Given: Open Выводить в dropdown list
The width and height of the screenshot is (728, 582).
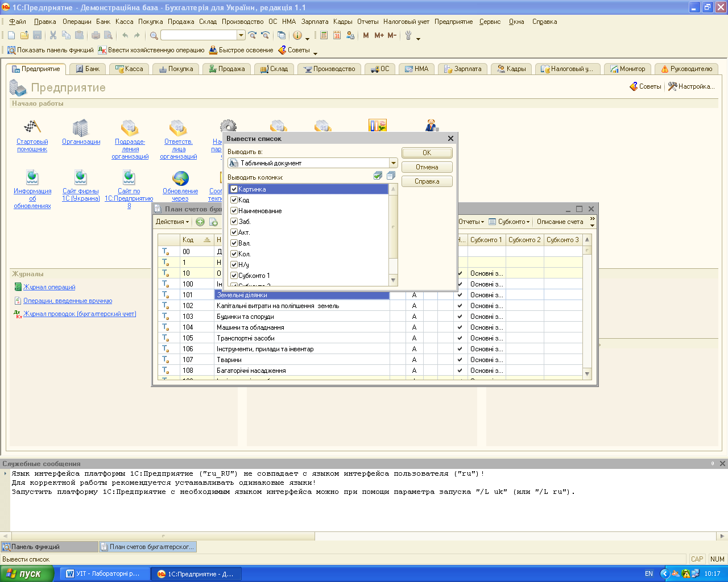Looking at the screenshot, I should (393, 163).
